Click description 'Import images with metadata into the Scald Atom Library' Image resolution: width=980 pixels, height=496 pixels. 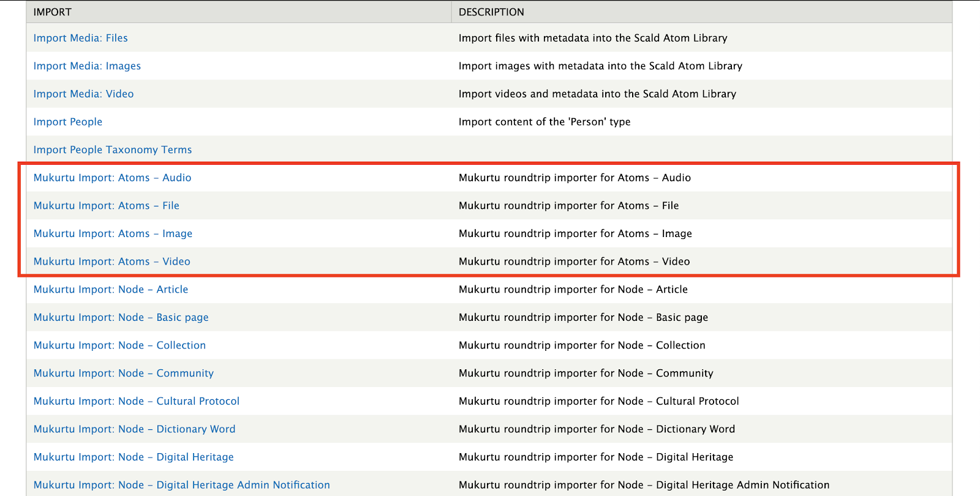(600, 66)
